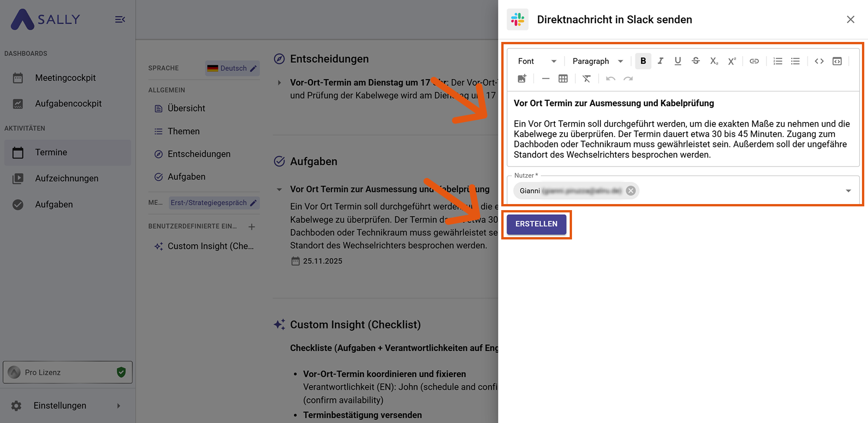Open the Paragraph style dropdown
The width and height of the screenshot is (868, 423).
click(597, 61)
